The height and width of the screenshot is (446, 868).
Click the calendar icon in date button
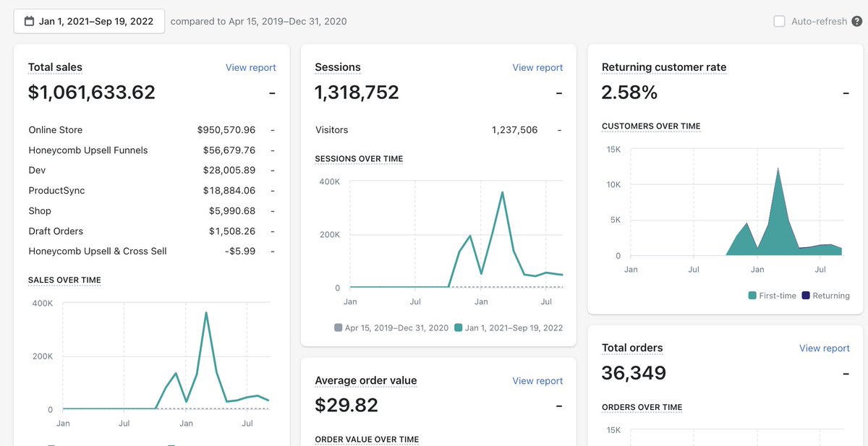click(29, 21)
